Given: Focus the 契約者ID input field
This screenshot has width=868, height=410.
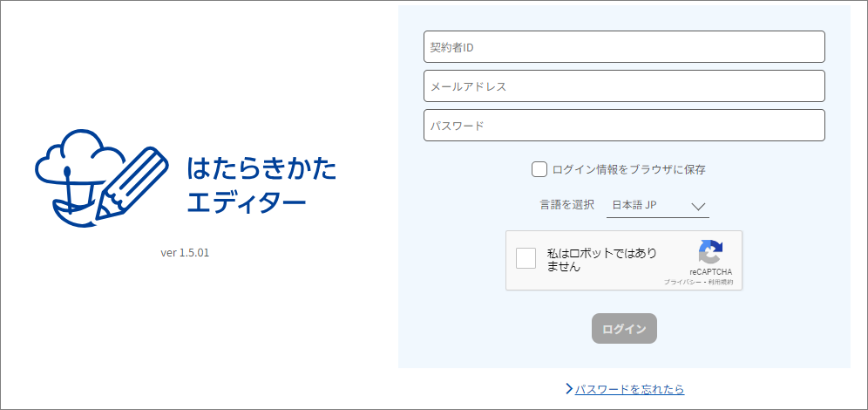Looking at the screenshot, I should pos(624,46).
